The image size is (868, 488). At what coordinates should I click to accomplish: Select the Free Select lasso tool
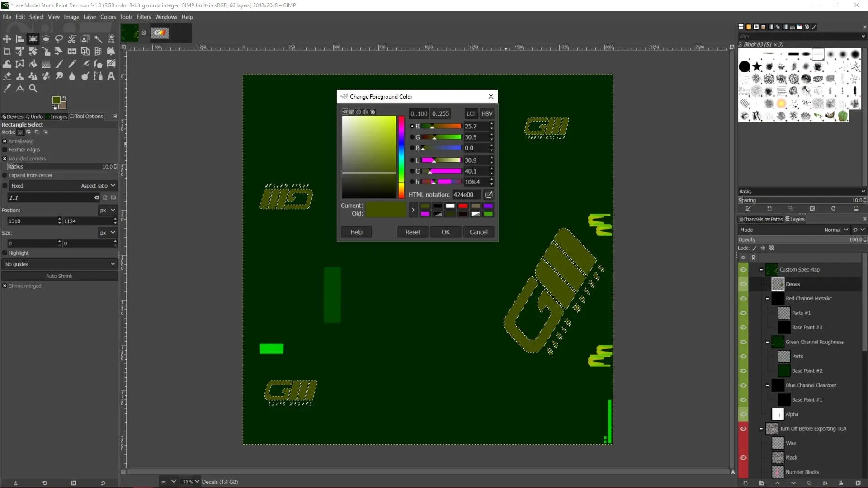click(x=59, y=39)
